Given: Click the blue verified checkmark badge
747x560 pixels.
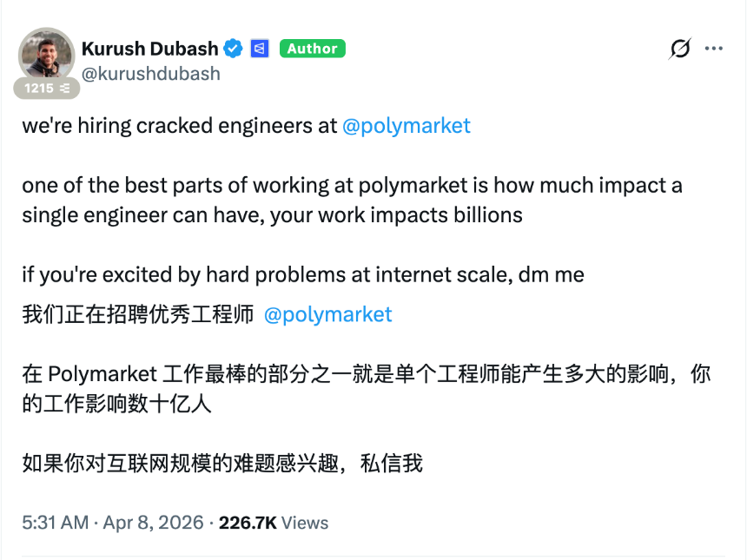Looking at the screenshot, I should click(x=232, y=49).
